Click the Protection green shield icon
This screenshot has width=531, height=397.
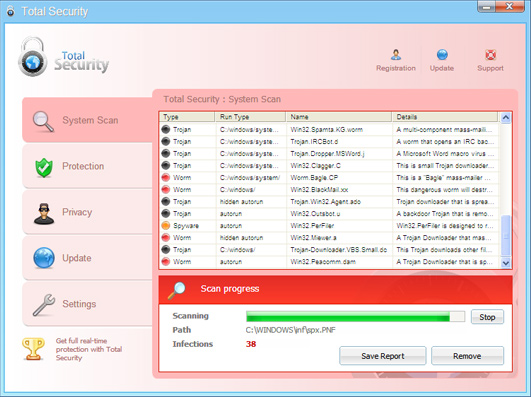coord(44,167)
